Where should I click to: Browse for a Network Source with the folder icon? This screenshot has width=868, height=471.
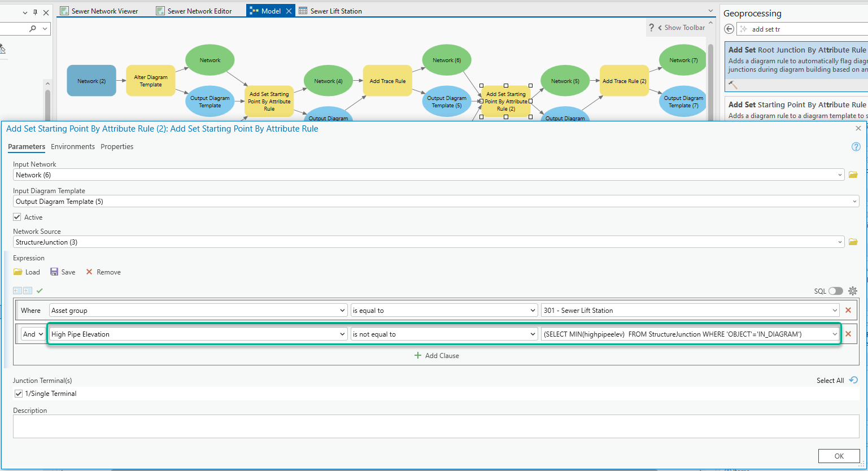[x=853, y=242]
